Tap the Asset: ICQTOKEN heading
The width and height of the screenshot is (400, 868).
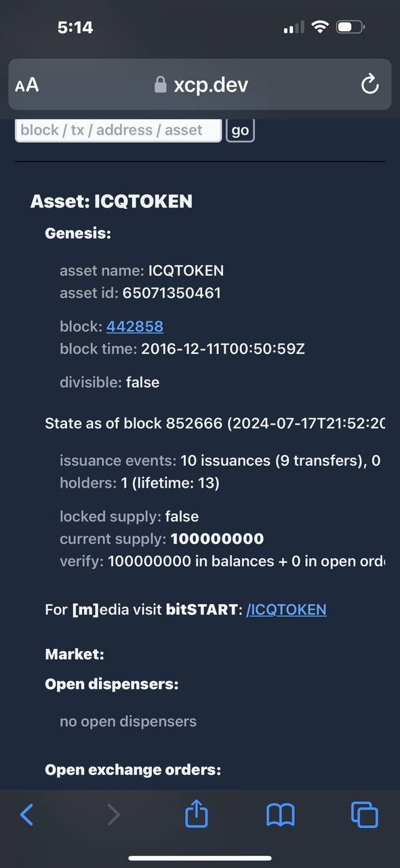[112, 201]
